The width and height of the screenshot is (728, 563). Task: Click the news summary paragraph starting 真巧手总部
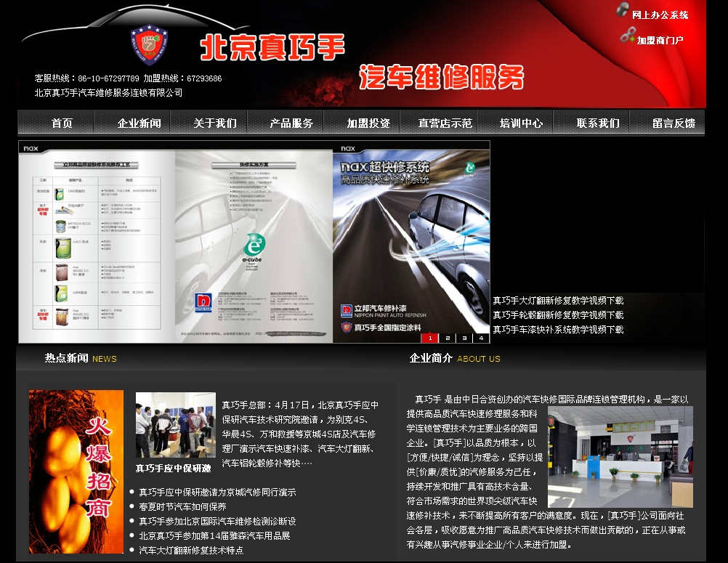coord(300,434)
